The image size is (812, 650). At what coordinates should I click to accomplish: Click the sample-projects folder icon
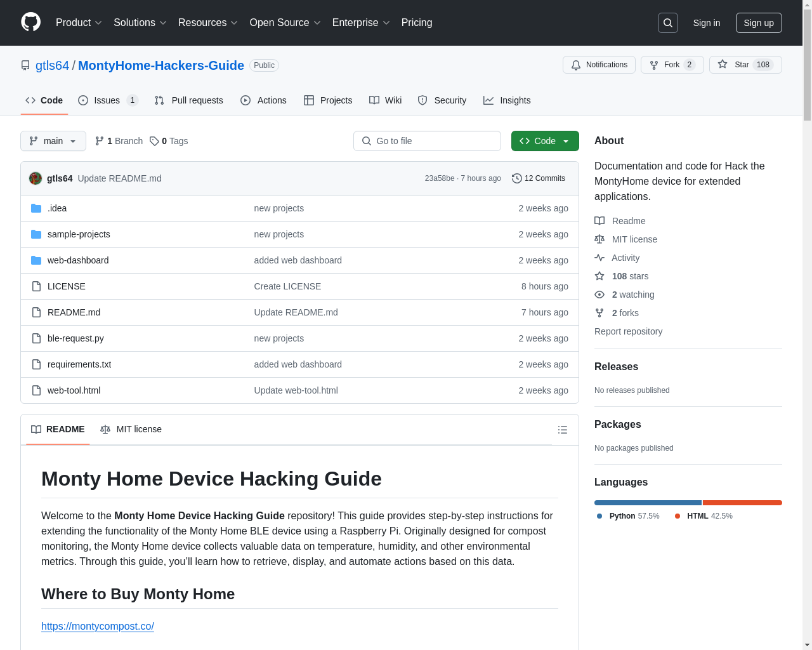(x=36, y=234)
